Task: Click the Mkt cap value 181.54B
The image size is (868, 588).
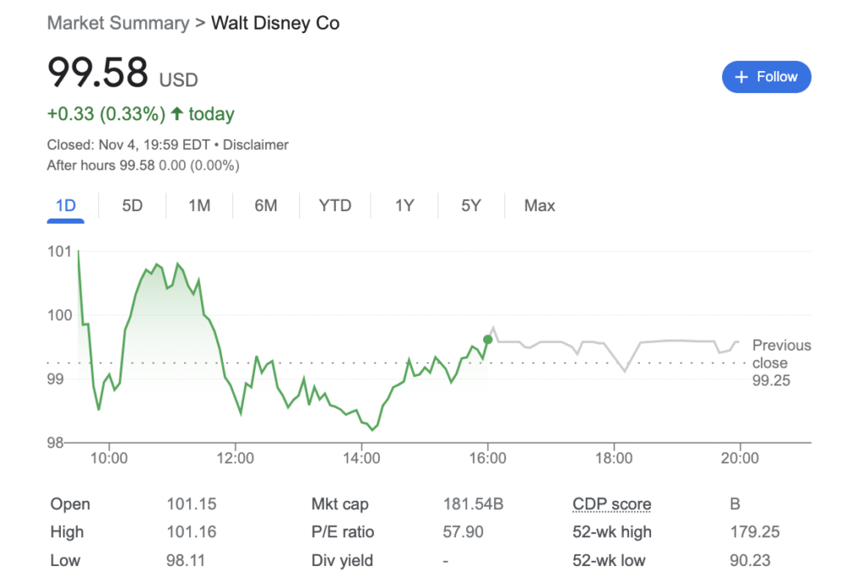Action: 473,504
